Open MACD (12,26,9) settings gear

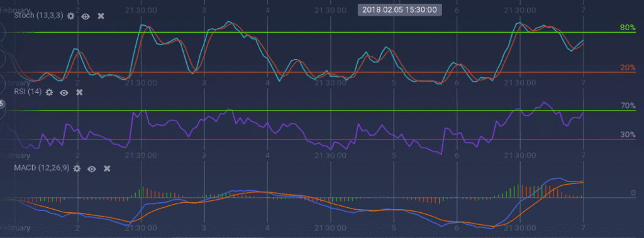click(x=77, y=168)
